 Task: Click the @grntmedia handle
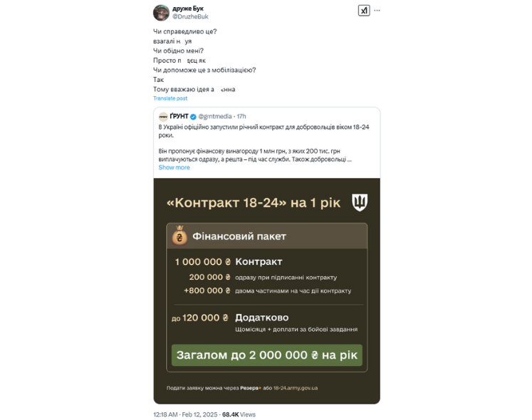[216, 116]
